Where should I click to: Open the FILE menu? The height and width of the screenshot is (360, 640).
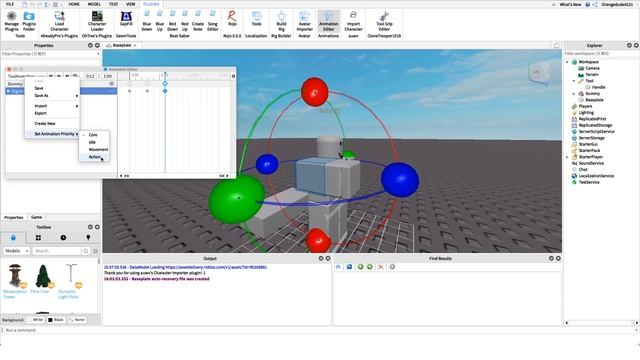pos(10,4)
